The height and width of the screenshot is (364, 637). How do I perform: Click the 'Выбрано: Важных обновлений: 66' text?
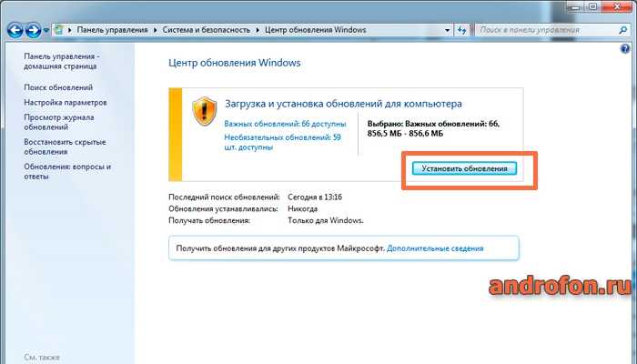click(x=433, y=124)
